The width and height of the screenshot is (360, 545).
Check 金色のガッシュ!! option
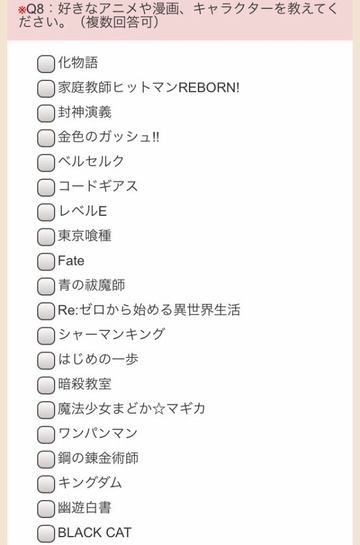click(46, 138)
